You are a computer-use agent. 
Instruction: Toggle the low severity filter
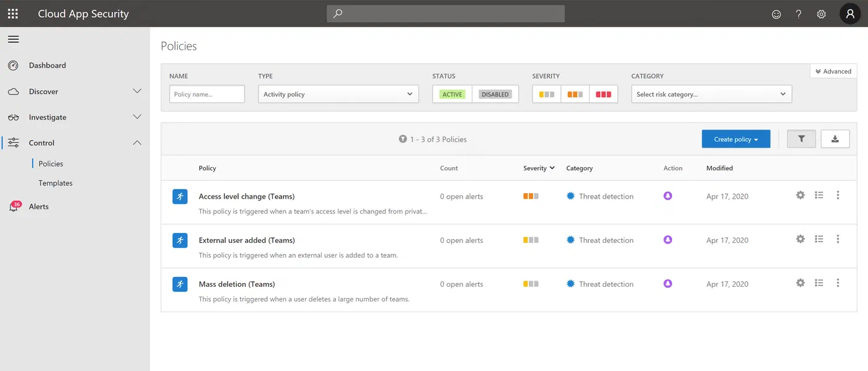(x=547, y=94)
